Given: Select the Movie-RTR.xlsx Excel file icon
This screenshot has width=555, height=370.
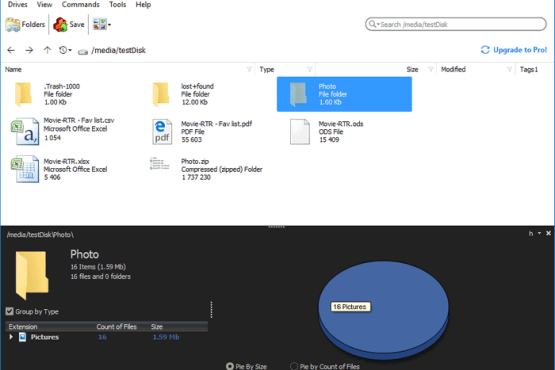Looking at the screenshot, I should pyautogui.click(x=25, y=169).
